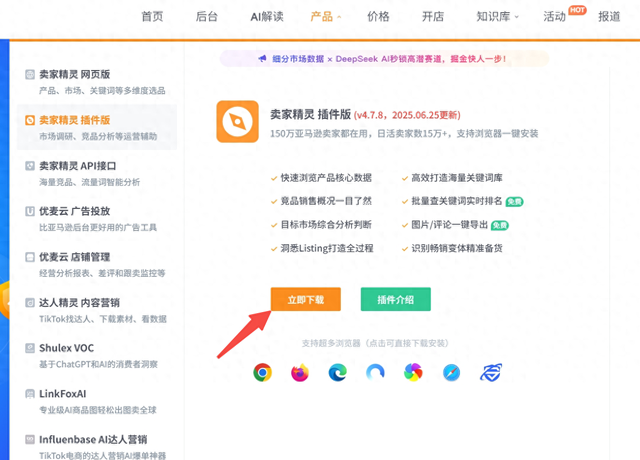Screen dimensions: 640x460
Task: Click the subtitle 专业级AI商品图轻松出图卖全球
Action: click(x=98, y=410)
